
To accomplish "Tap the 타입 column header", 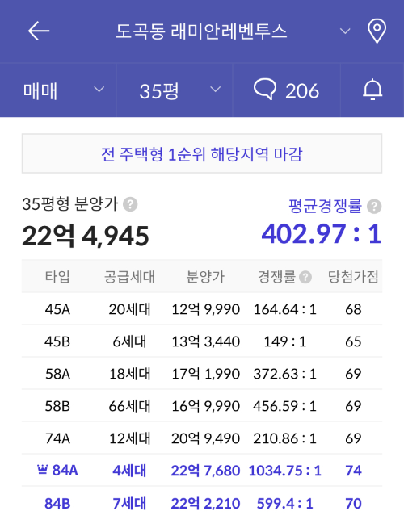I will (57, 277).
